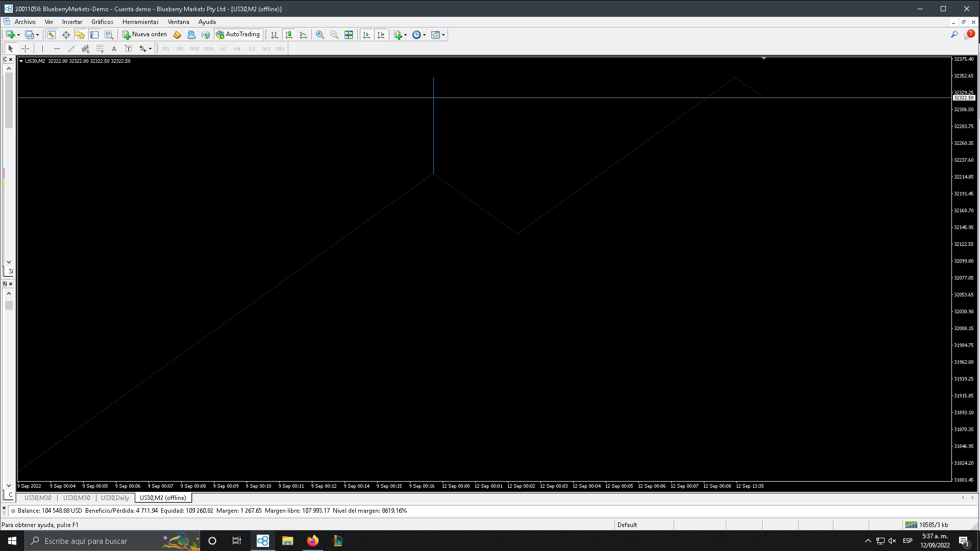Select the Fibonacci retracement tool

100,49
